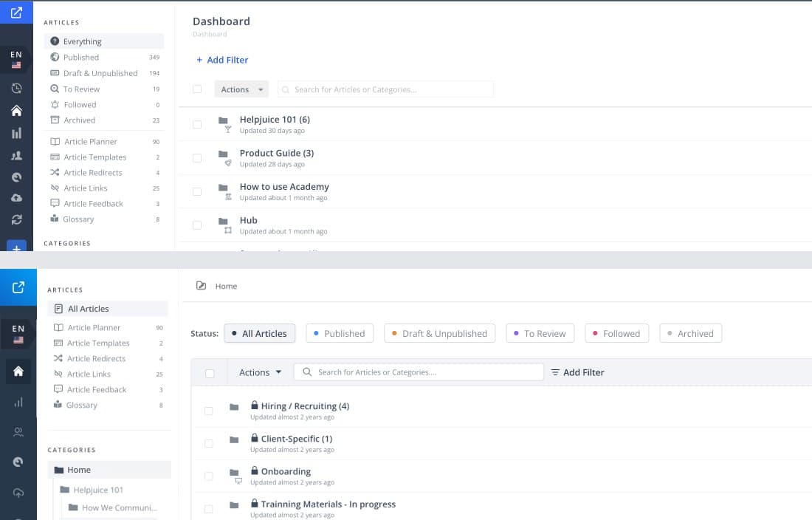Open the users icon in Home view's dark sidebar
Screen dimensions: 812x520
(18, 432)
